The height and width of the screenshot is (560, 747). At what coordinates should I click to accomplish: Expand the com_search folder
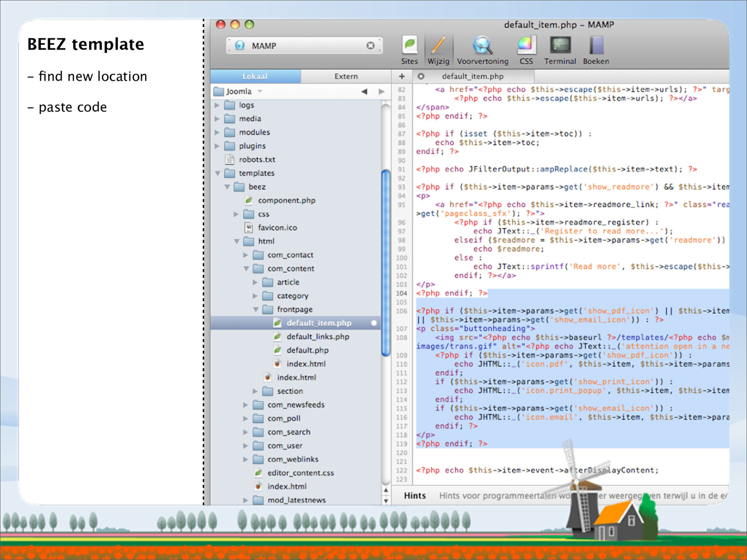(246, 432)
